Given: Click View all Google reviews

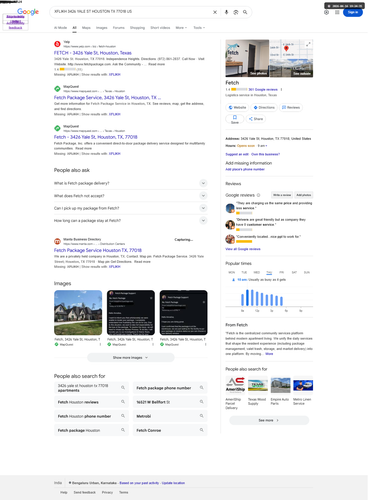Looking at the screenshot, I should pos(243,249).
